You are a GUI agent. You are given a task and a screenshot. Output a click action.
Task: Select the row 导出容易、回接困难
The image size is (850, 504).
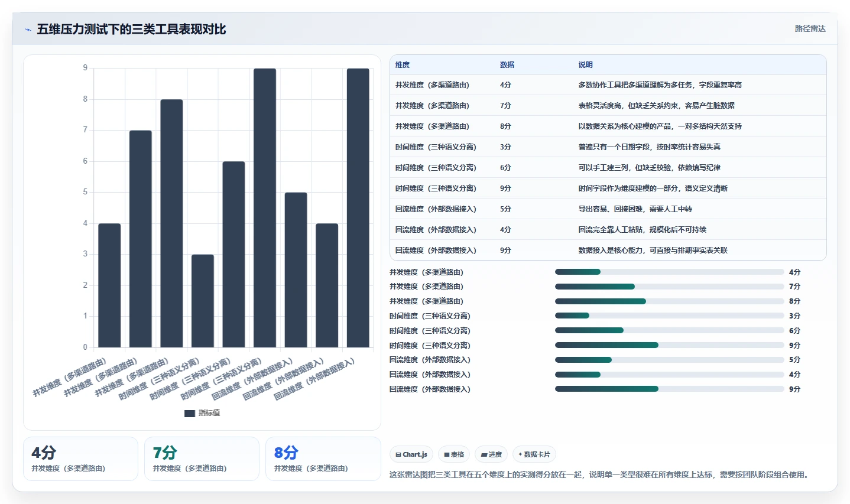click(608, 209)
